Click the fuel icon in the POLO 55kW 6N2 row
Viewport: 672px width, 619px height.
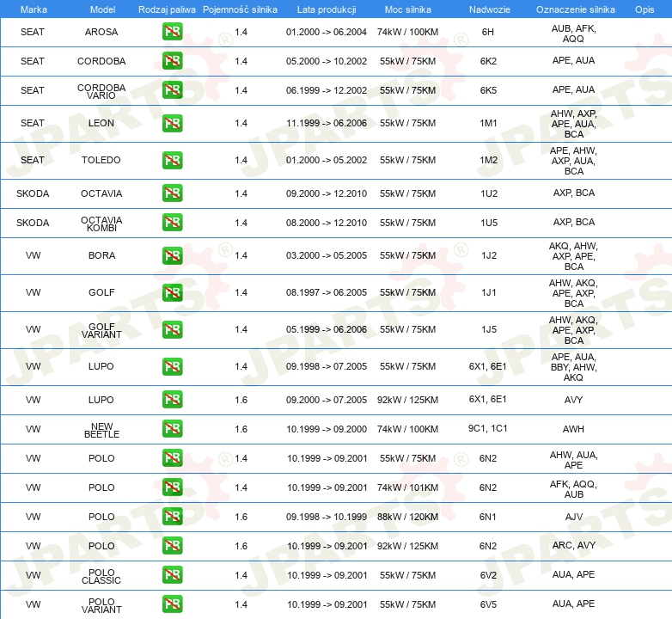click(x=172, y=458)
